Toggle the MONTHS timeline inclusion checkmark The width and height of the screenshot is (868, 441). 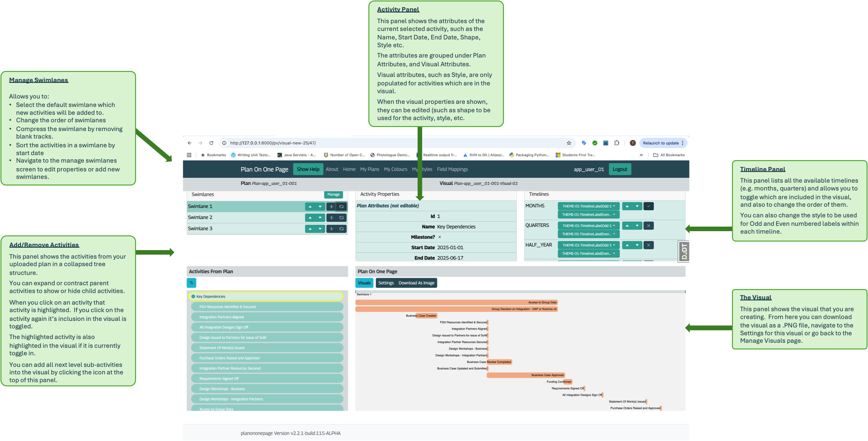tap(649, 206)
